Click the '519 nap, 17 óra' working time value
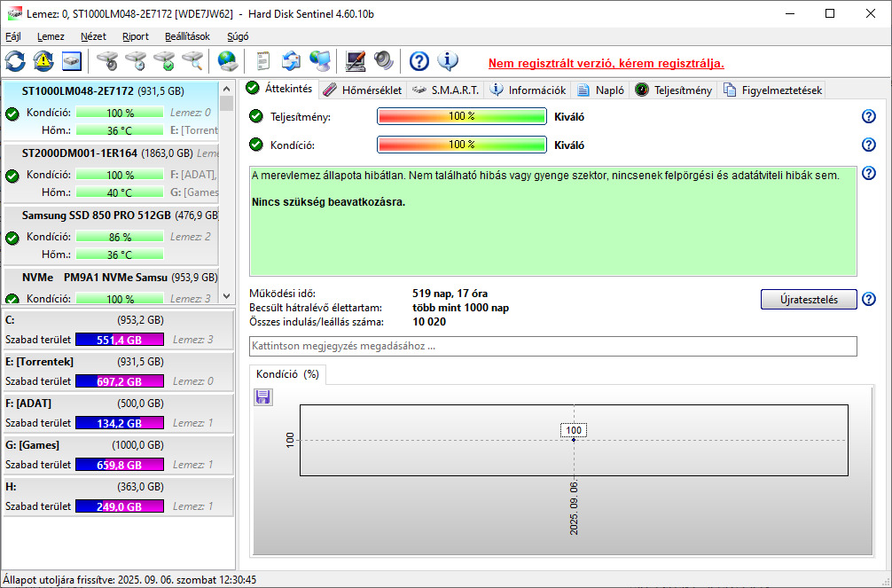Image resolution: width=892 pixels, height=588 pixels. click(450, 294)
